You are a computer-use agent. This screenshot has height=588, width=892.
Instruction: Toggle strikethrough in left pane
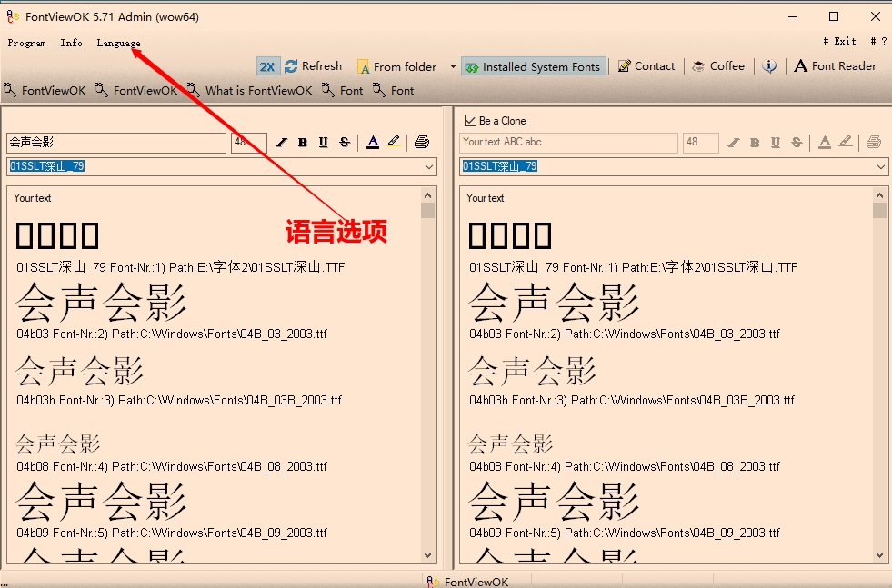(345, 142)
